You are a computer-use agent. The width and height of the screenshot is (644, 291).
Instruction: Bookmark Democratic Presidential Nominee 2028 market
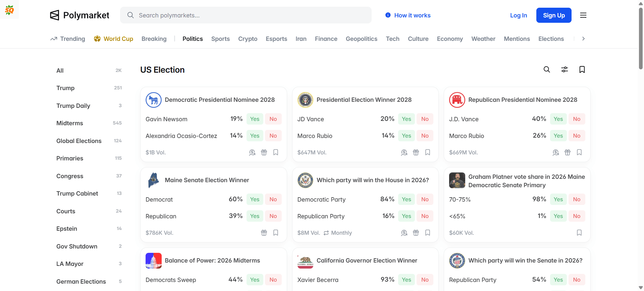[x=276, y=152]
